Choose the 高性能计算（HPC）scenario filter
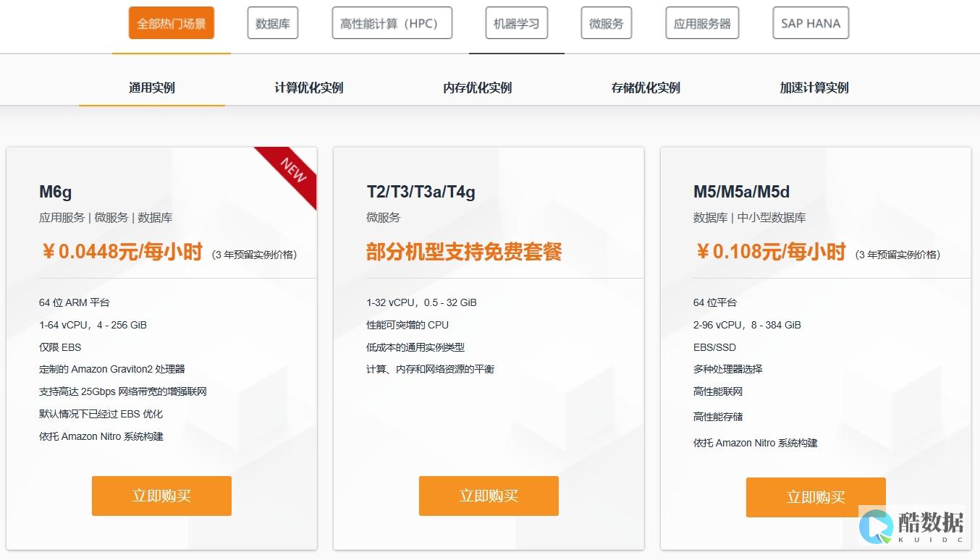This screenshot has width=980, height=560. [392, 23]
